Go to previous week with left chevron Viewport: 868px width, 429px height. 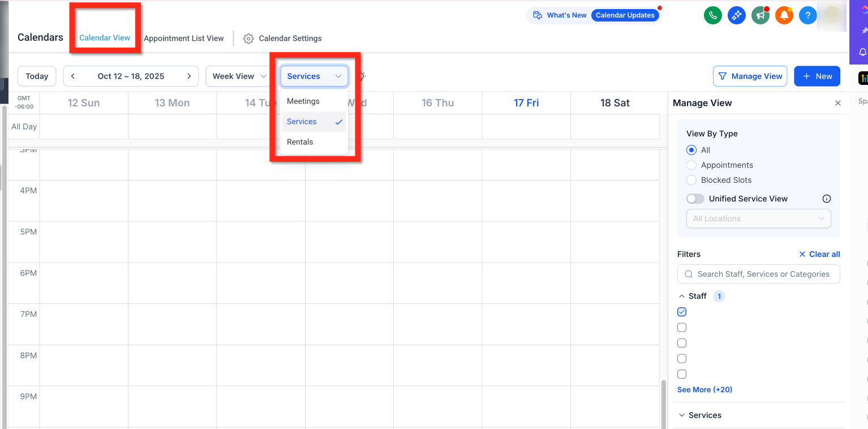(x=73, y=76)
